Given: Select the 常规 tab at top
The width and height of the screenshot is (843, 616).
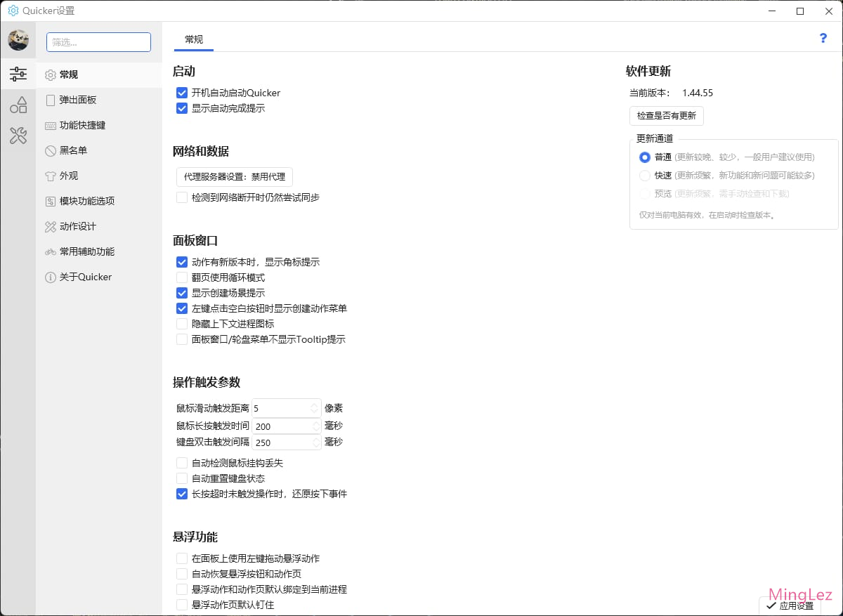Looking at the screenshot, I should click(x=194, y=39).
